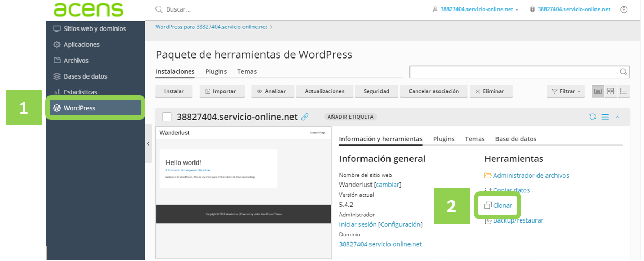This screenshot has width=644, height=261.
Task: Click the Configuración link
Action: pos(401,224)
